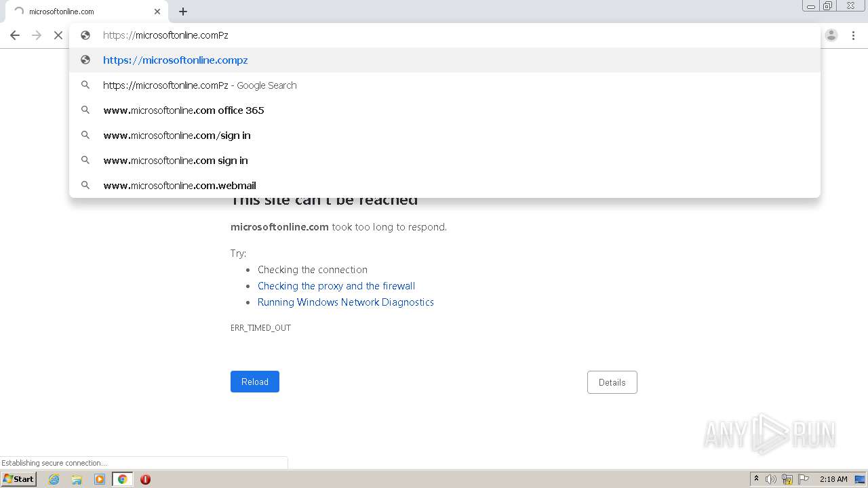Click the Chrome taskbar icon

click(x=123, y=479)
